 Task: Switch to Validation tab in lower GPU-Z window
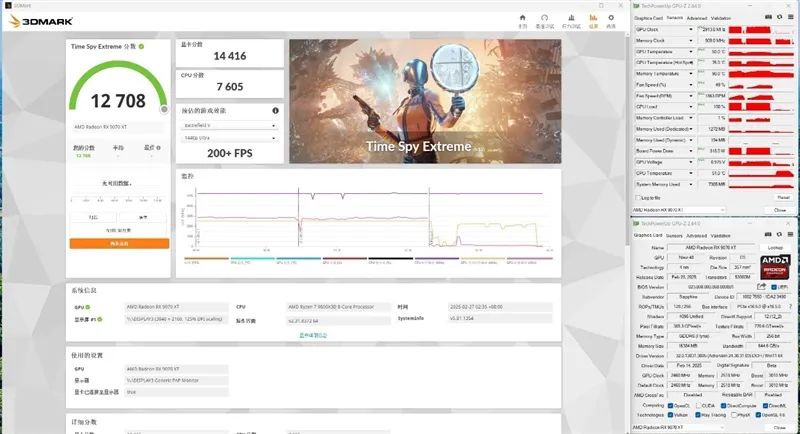pos(721,236)
